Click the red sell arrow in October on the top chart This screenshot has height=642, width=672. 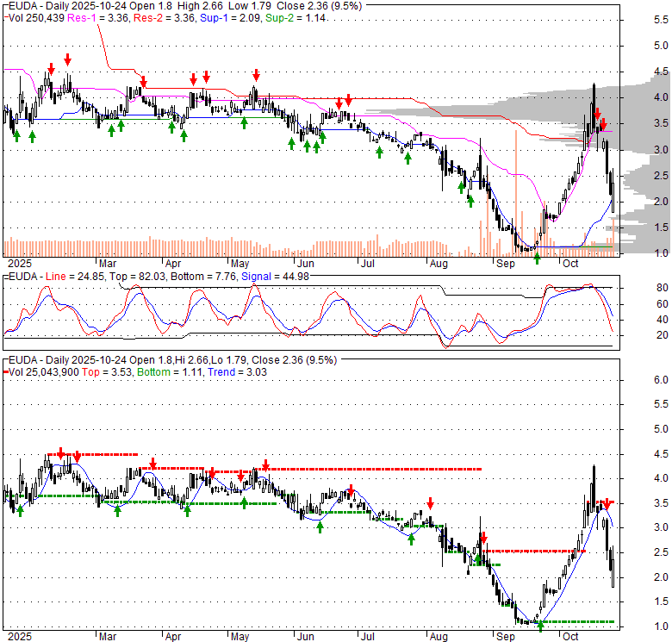pos(597,114)
